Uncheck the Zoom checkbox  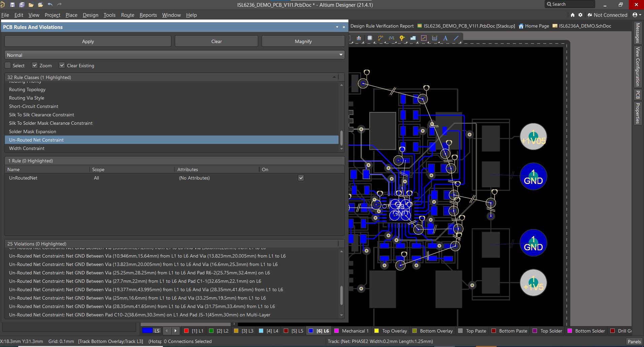[35, 66]
